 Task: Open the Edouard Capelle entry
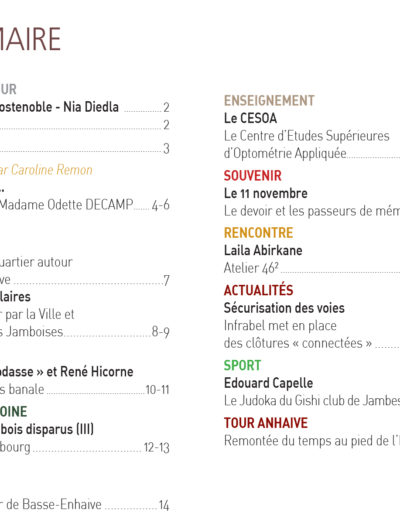[x=268, y=383]
